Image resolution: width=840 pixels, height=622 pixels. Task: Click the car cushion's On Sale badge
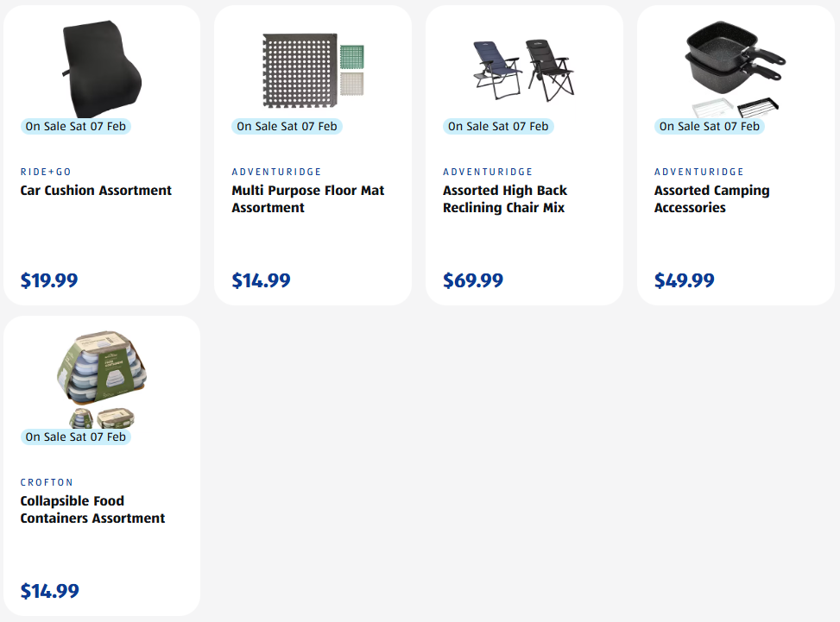point(76,126)
